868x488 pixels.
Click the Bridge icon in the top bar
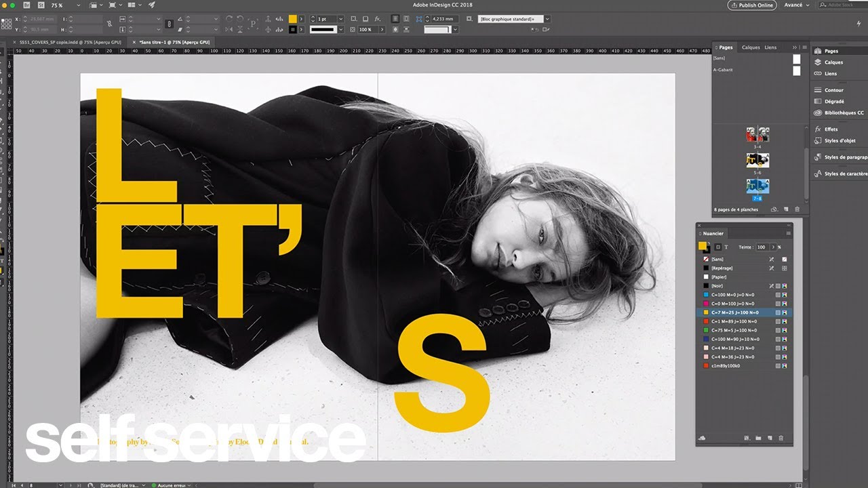pos(26,5)
